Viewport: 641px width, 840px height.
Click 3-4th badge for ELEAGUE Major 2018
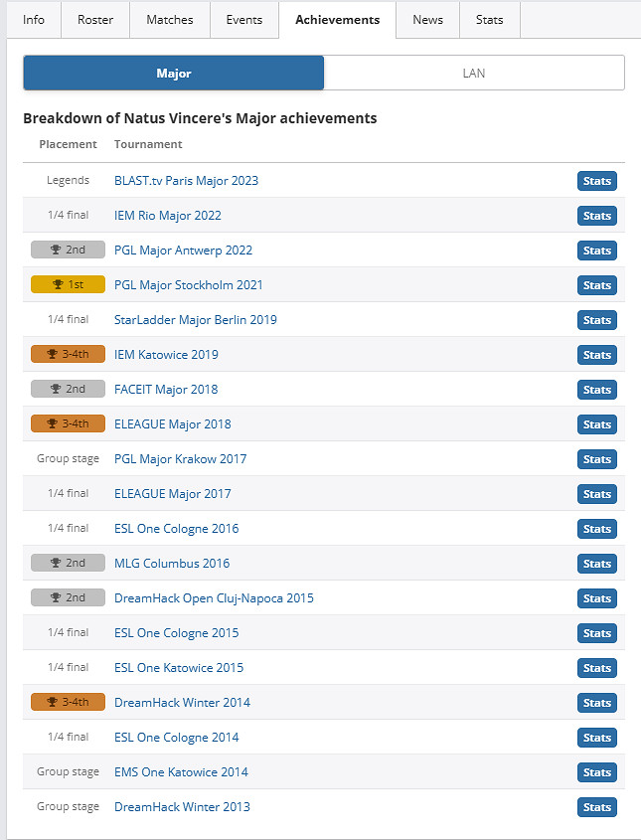pos(68,423)
